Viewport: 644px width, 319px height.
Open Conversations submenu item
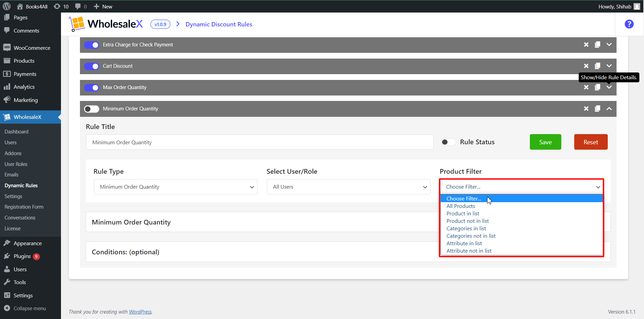20,218
